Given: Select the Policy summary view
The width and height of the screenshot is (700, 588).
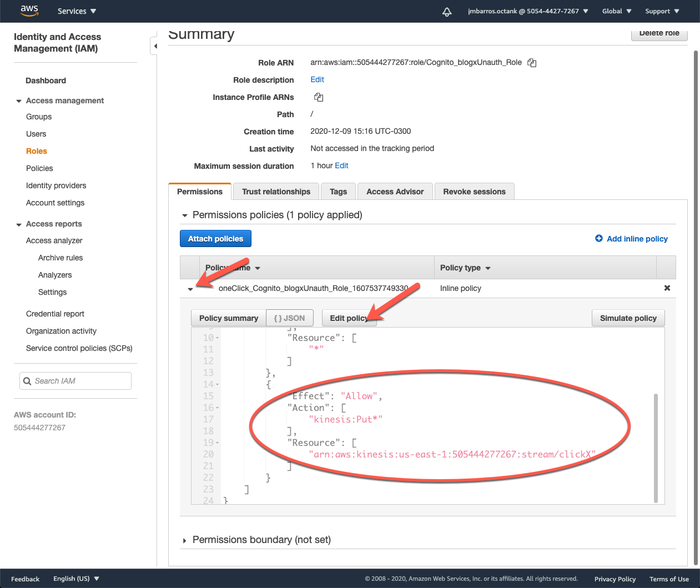Looking at the screenshot, I should (x=229, y=318).
